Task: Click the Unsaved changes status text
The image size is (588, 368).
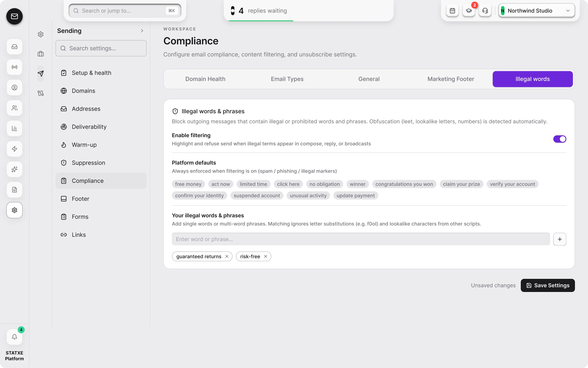Action: [493, 285]
